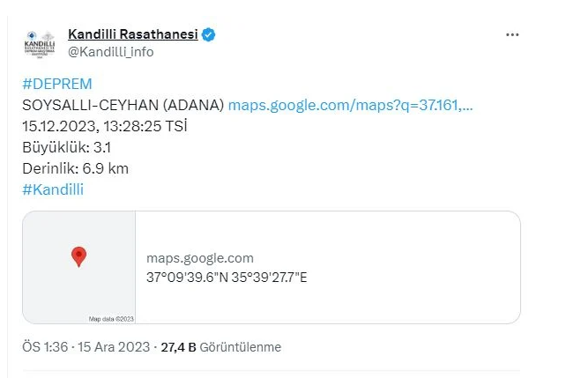
Task: View the 27,4 B Görüntülenme count
Action: coord(220,347)
